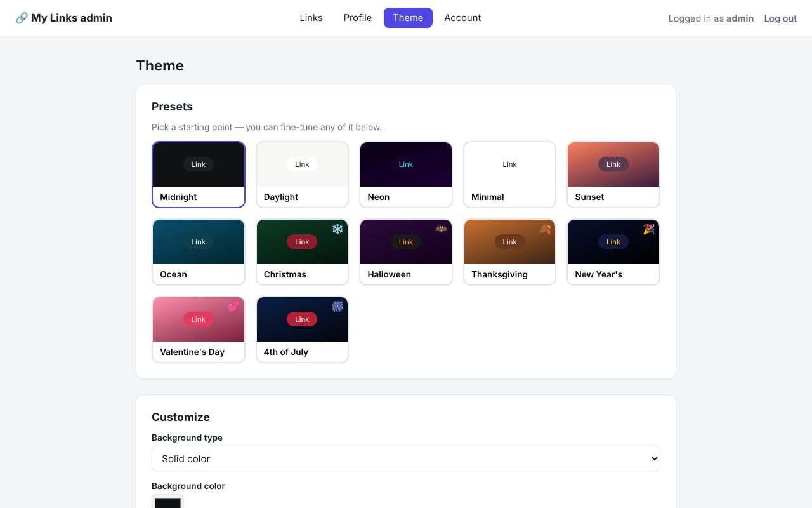Screen dimensions: 812x508
Task: Click the New Year's preset label
Action: (598, 274)
